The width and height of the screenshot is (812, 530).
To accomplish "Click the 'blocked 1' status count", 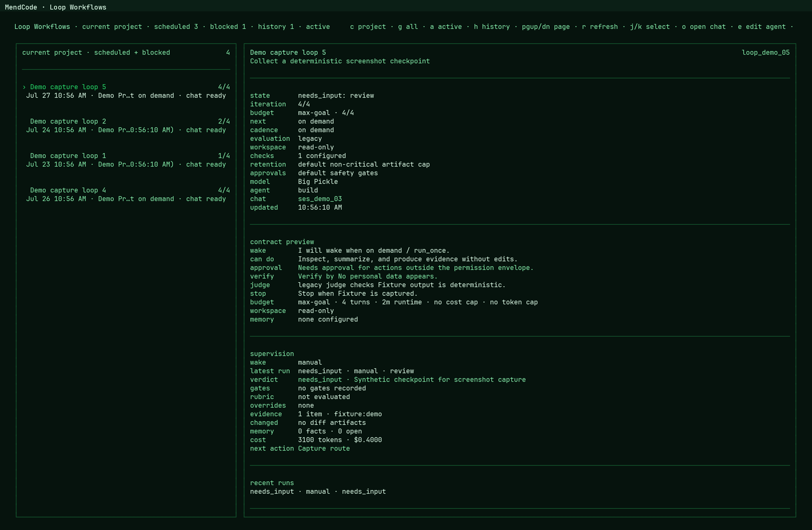I will pyautogui.click(x=228, y=27).
